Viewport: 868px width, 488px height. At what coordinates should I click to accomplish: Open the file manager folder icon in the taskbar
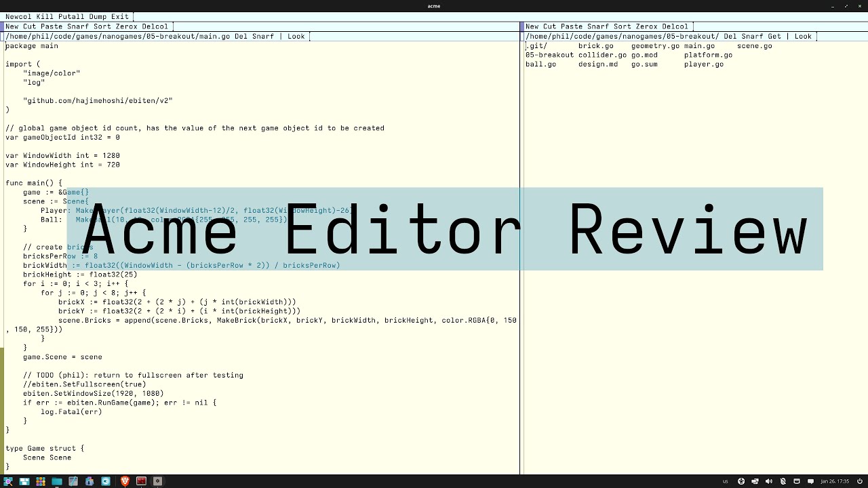(57, 481)
